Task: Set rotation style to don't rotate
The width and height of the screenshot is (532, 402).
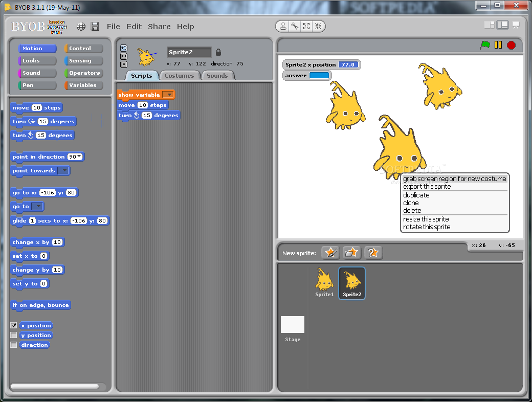Action: 124,64
